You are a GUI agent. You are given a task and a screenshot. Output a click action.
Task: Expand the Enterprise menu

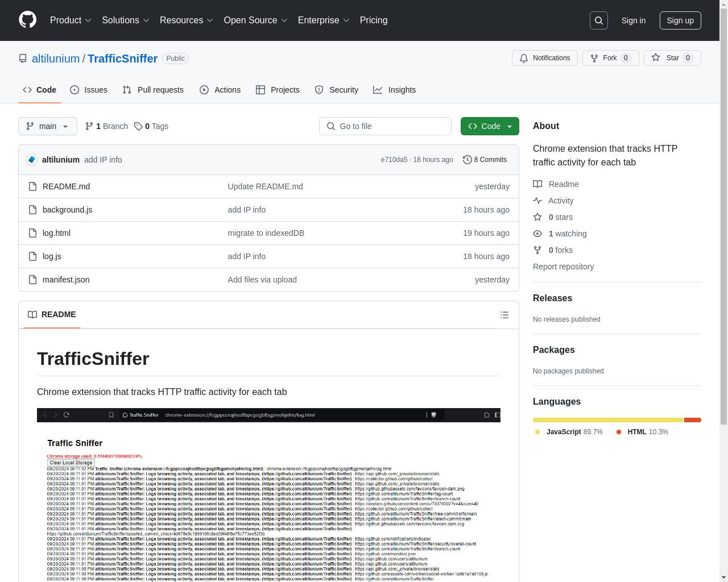pyautogui.click(x=324, y=20)
